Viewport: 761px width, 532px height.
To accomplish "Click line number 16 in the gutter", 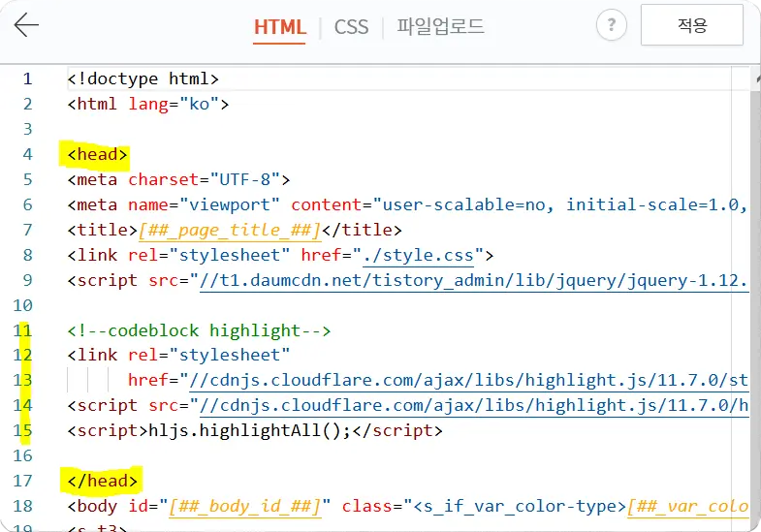I will tap(23, 455).
